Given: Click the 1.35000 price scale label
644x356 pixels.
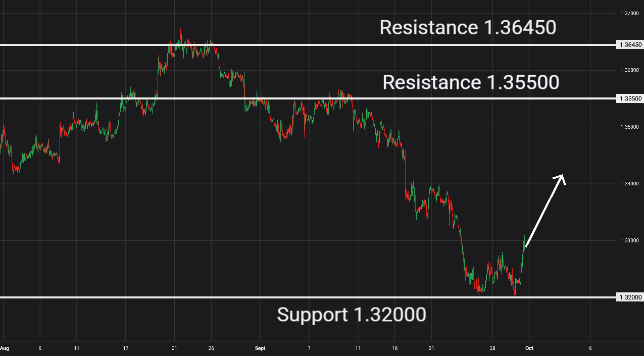Looking at the screenshot, I should 631,127.
